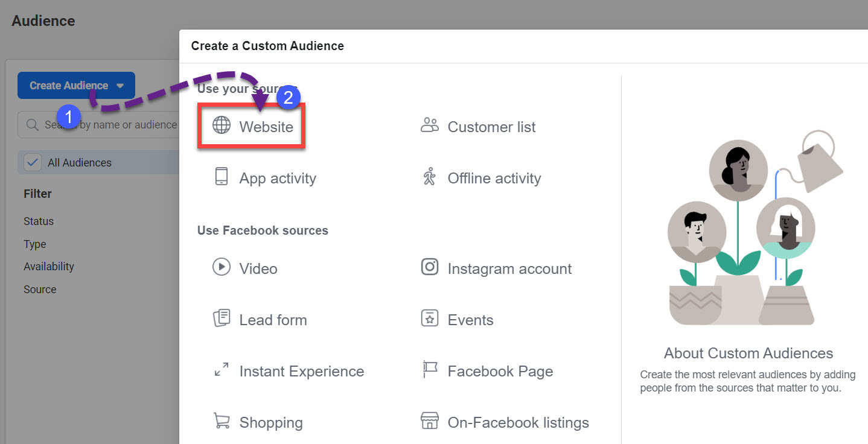The width and height of the screenshot is (868, 444).
Task: Open the Lead form document icon
Action: point(222,319)
